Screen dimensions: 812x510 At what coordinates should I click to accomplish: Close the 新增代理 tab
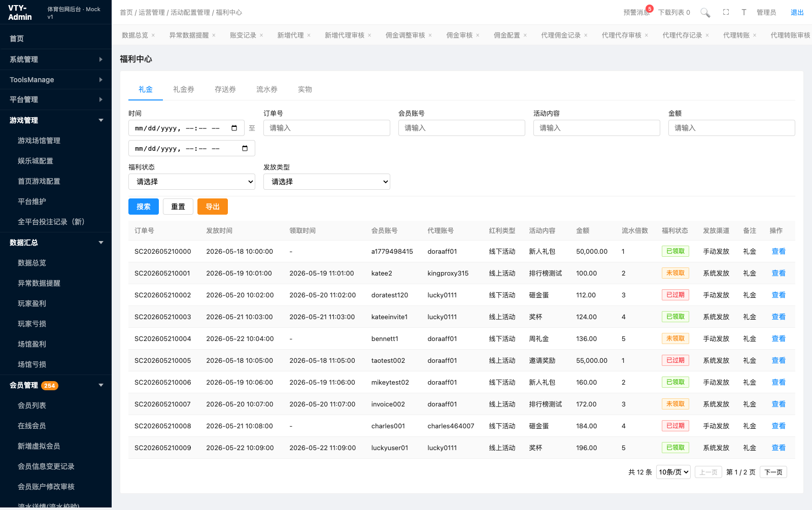pyautogui.click(x=309, y=35)
